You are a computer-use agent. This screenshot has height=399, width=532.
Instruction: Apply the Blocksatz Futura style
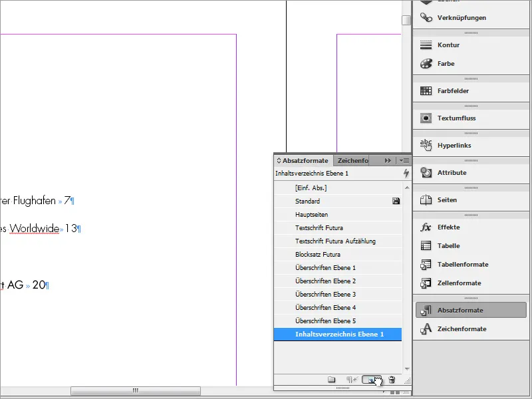click(338, 254)
